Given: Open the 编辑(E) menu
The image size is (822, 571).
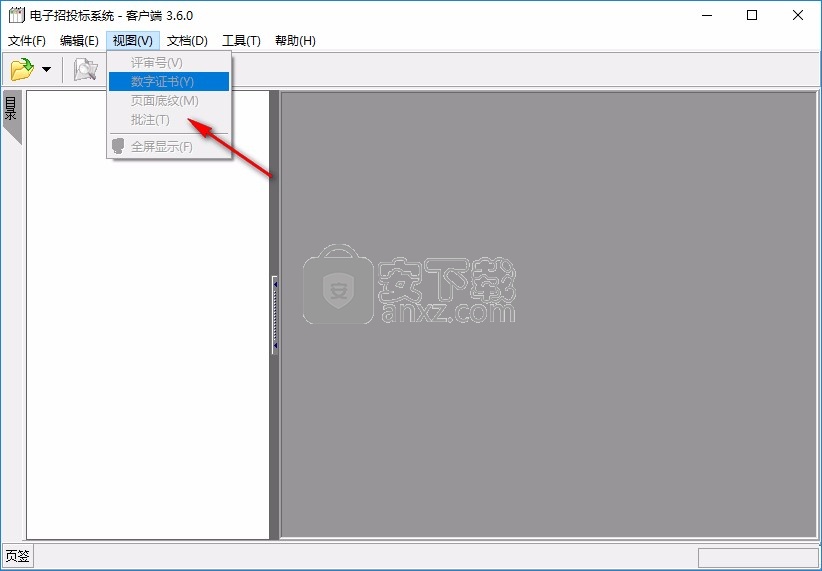Looking at the screenshot, I should click(79, 41).
